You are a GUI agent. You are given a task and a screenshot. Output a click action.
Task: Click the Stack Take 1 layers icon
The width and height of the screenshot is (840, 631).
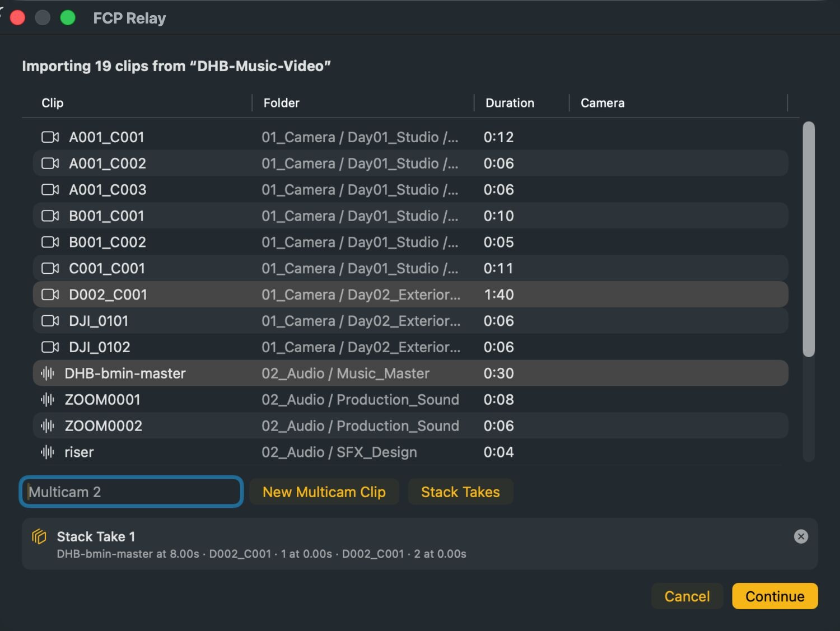[39, 536]
